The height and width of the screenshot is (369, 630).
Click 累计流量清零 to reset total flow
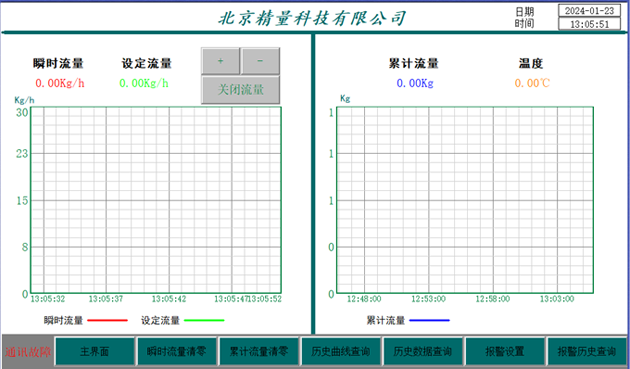point(259,351)
